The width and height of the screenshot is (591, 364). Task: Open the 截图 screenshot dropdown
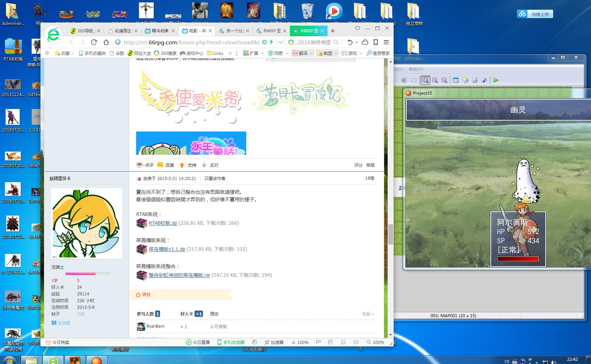(336, 53)
